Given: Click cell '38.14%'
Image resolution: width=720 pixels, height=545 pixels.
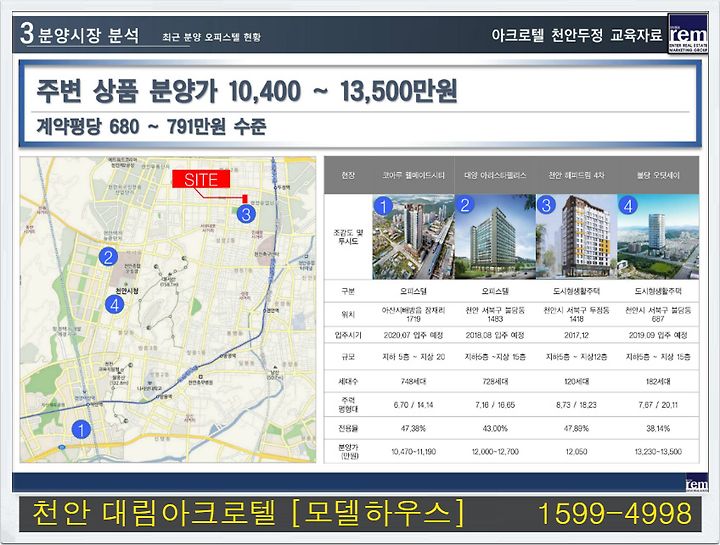Looking at the screenshot, I should (x=658, y=428).
